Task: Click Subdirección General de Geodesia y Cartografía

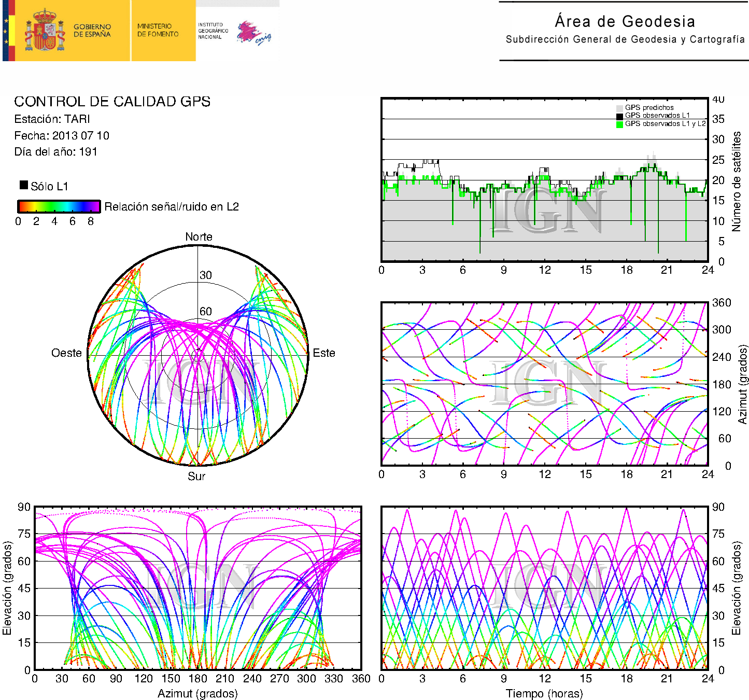Action: 625,39
